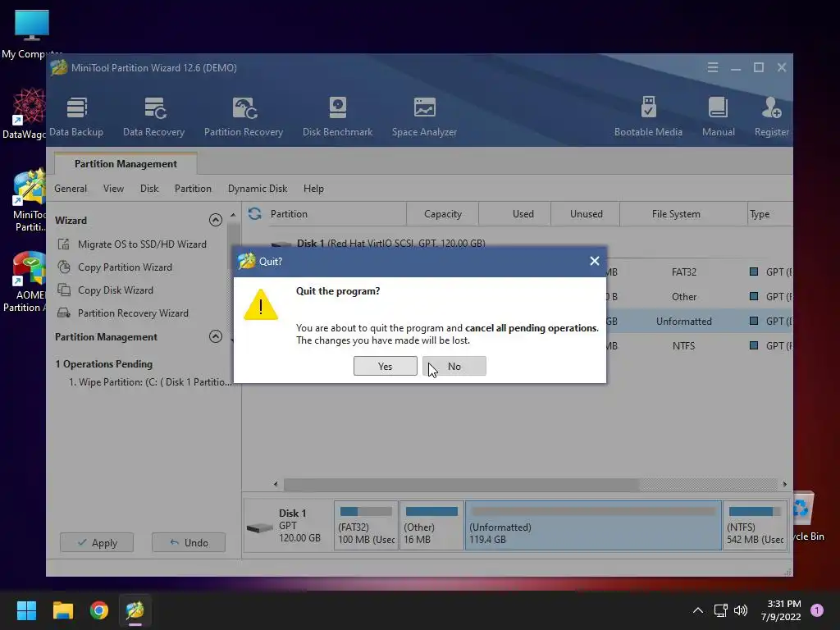This screenshot has width=840, height=630.
Task: Open the Data Recovery tool
Action: coord(153,116)
